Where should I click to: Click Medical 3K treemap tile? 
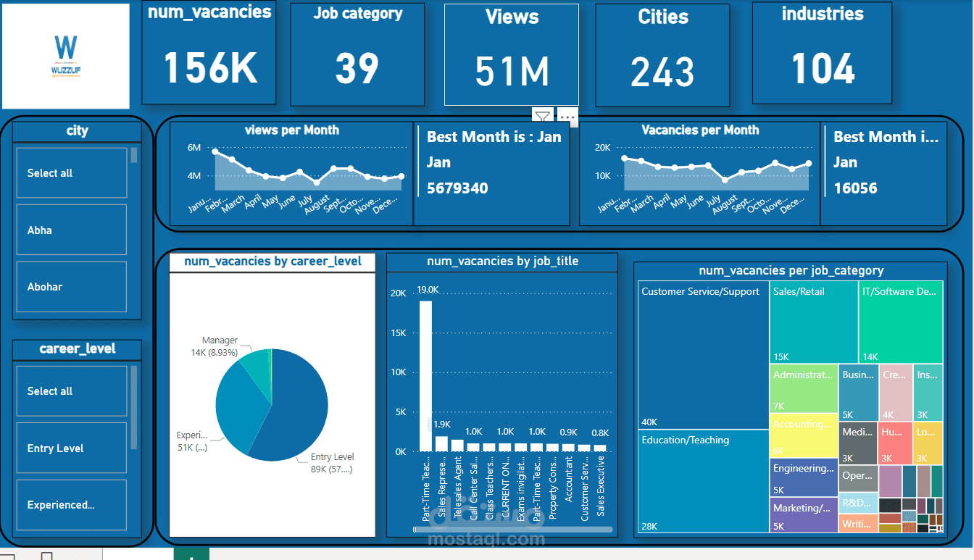[858, 443]
